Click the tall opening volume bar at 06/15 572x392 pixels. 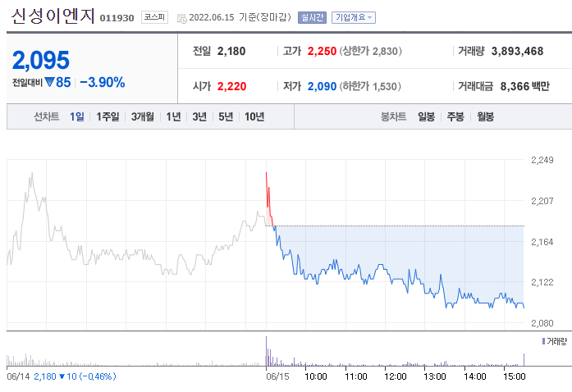click(x=266, y=351)
